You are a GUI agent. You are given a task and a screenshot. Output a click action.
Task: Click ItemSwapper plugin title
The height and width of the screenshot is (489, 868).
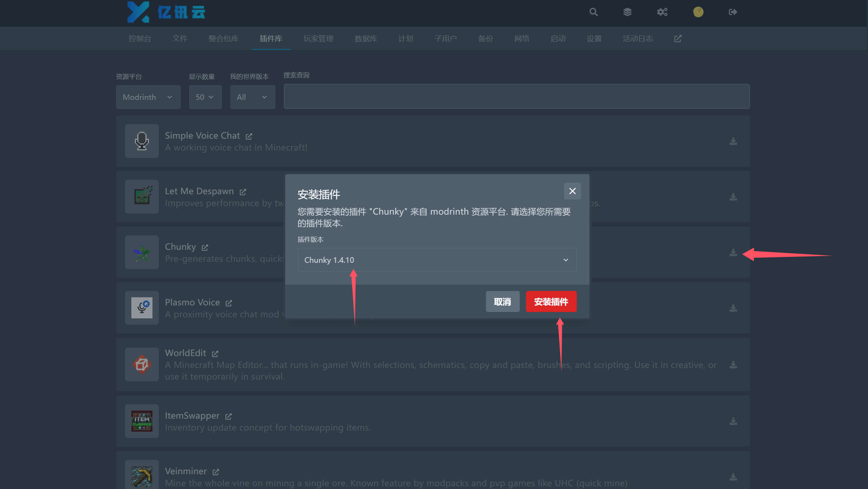192,415
